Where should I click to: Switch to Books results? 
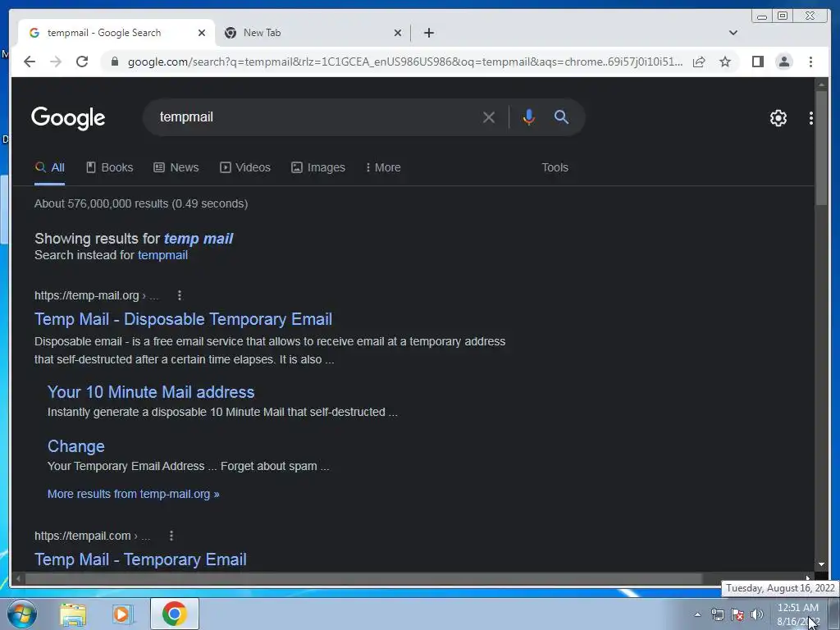tap(110, 167)
